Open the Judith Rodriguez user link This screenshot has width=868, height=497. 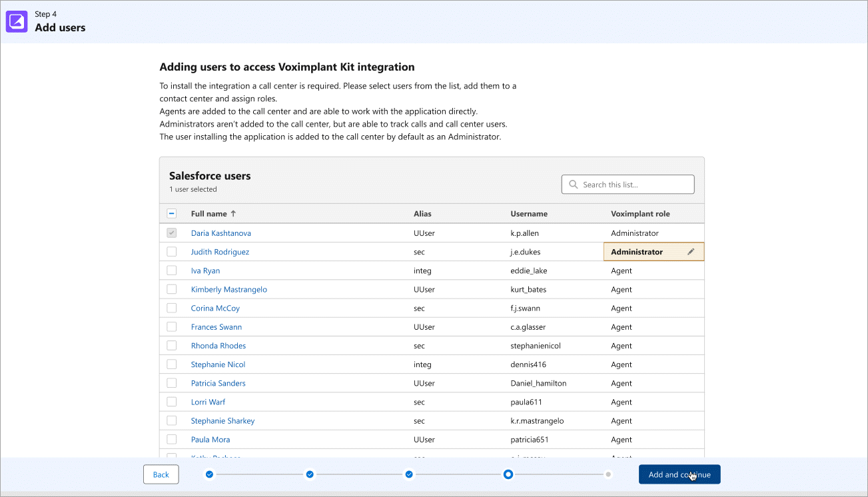[220, 252]
